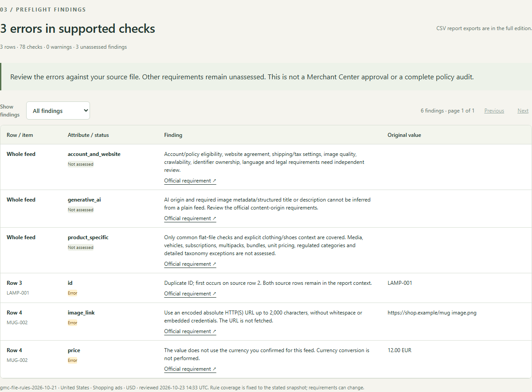Click the Row / item column header

(20, 135)
